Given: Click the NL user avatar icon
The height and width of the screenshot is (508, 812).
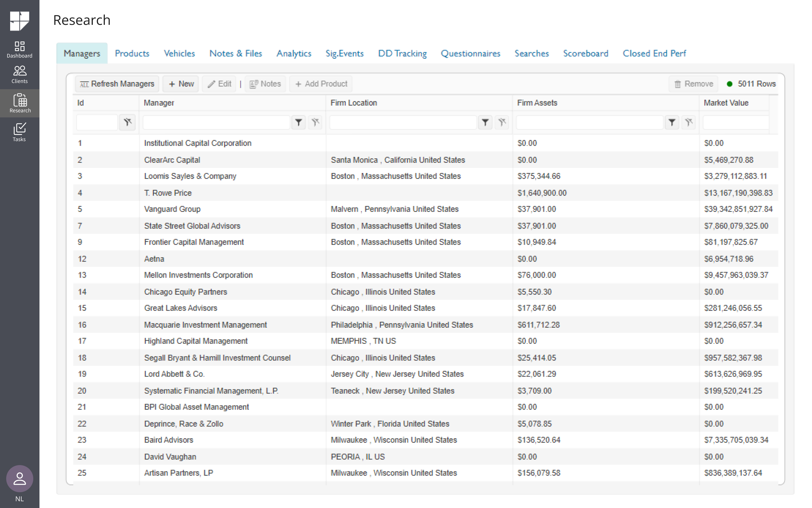Looking at the screenshot, I should pyautogui.click(x=19, y=478).
